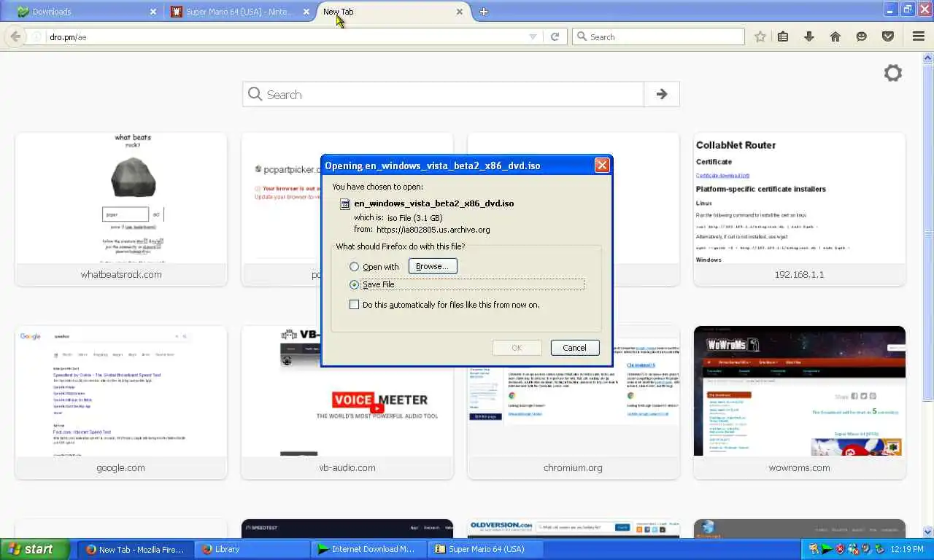Open the Speedtest tile
934x560 pixels.
[347, 529]
